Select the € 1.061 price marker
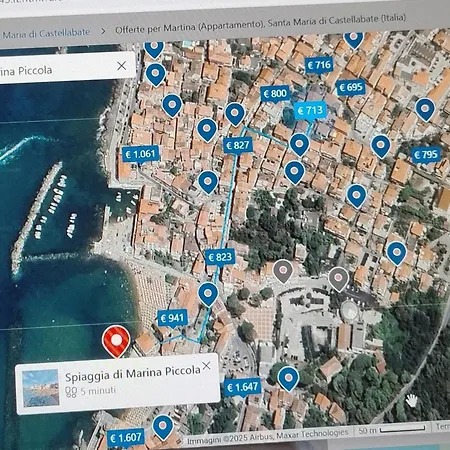450x450 pixels. tap(140, 154)
